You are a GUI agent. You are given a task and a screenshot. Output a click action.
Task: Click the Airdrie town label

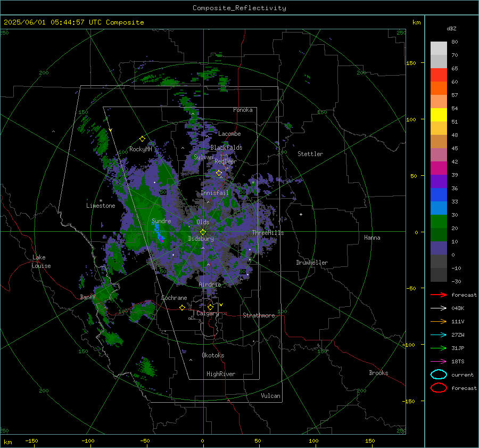pyautogui.click(x=210, y=284)
